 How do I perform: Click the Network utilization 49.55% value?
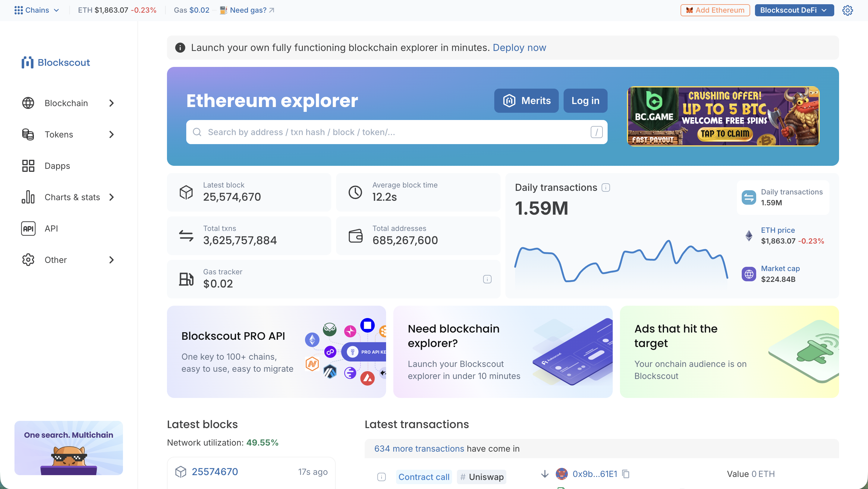point(262,443)
